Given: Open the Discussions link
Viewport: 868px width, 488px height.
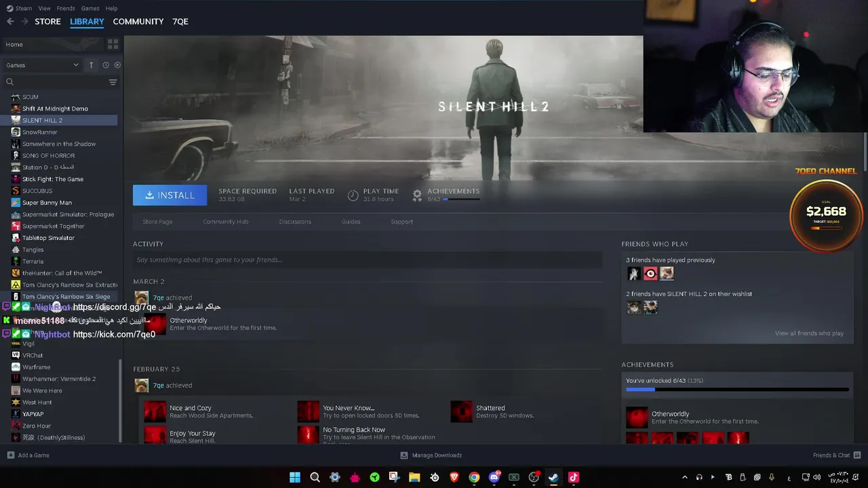Looking at the screenshot, I should tap(295, 222).
